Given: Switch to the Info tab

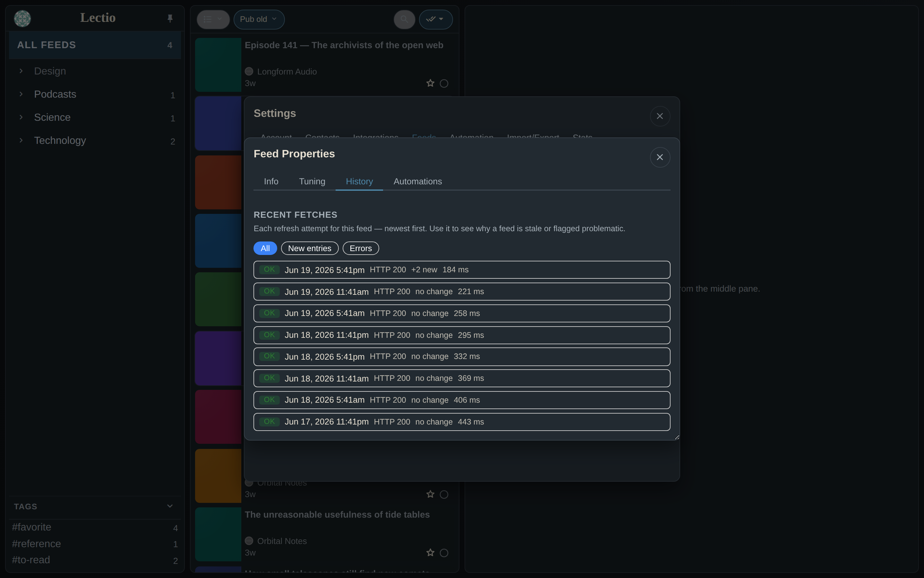Looking at the screenshot, I should pyautogui.click(x=271, y=181).
